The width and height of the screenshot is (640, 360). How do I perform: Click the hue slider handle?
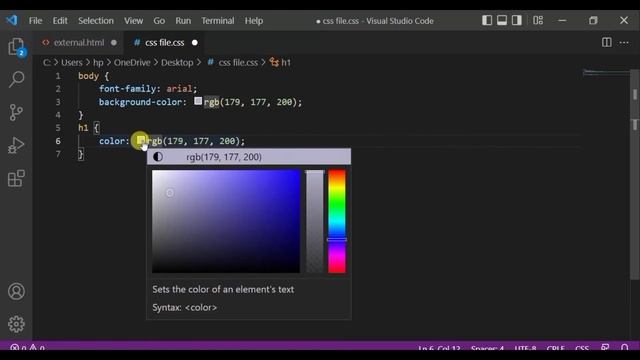click(x=337, y=240)
